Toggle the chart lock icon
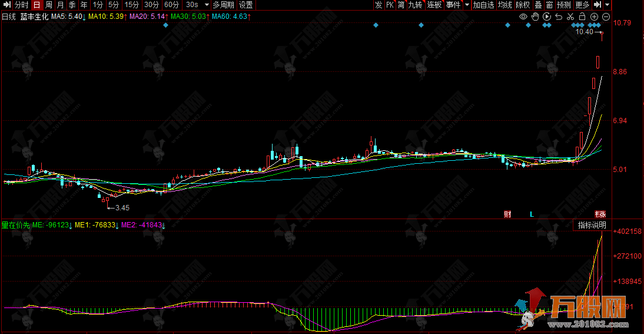Viewport: 644px width, 334px height. (x=582, y=16)
